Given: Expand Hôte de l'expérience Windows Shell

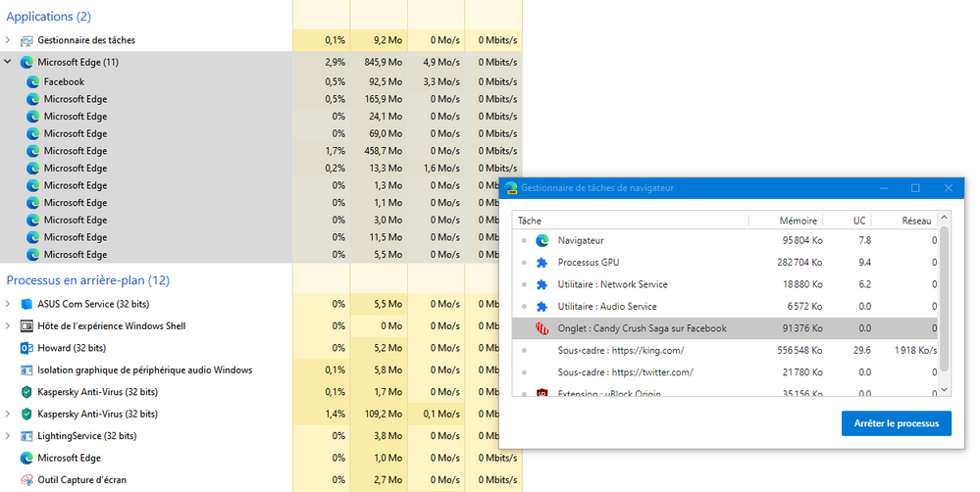Looking at the screenshot, I should point(8,326).
